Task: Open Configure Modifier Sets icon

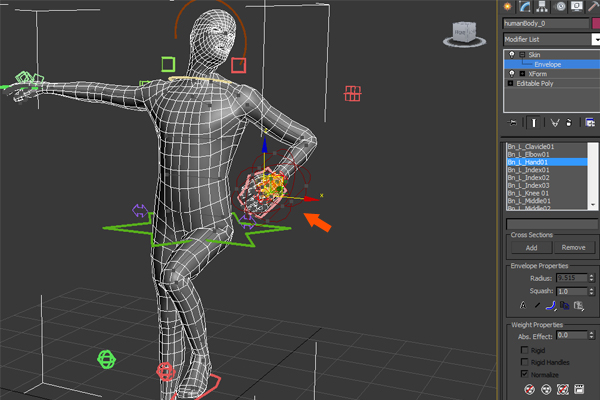Action: (x=590, y=123)
